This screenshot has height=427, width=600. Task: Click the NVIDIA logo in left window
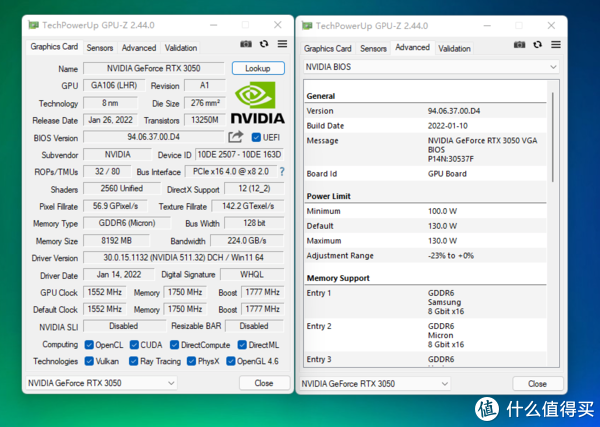[258, 103]
